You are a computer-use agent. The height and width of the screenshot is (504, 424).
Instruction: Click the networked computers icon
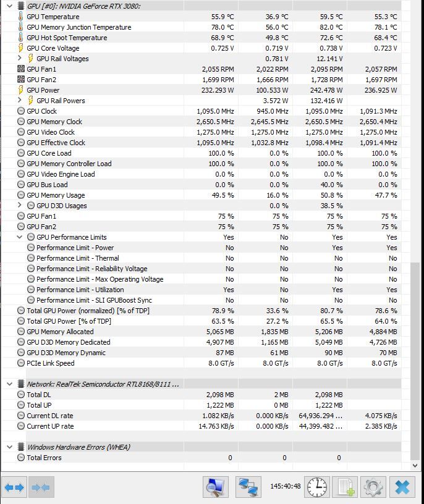(248, 487)
